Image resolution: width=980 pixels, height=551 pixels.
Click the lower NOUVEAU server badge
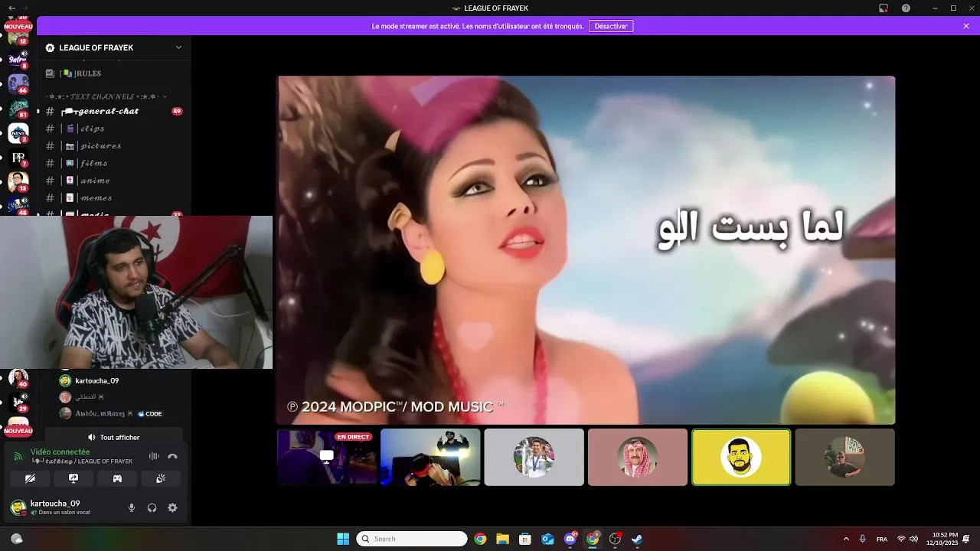tap(18, 431)
